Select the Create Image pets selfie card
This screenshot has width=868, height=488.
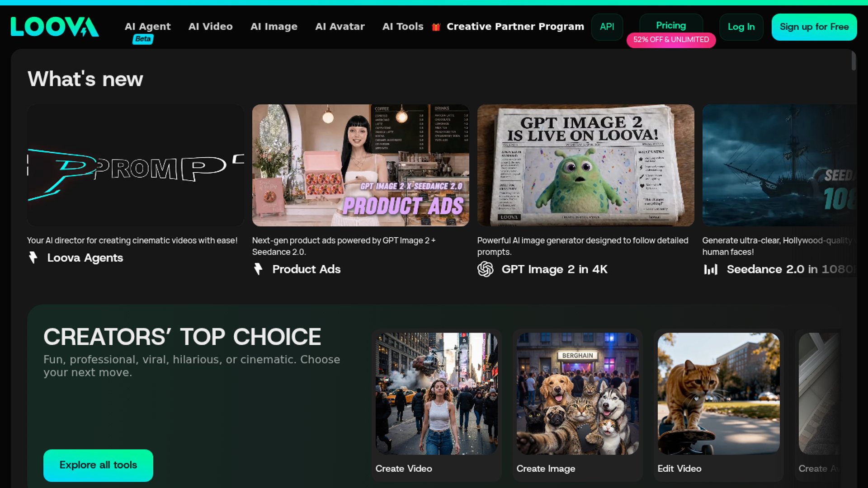tap(578, 394)
